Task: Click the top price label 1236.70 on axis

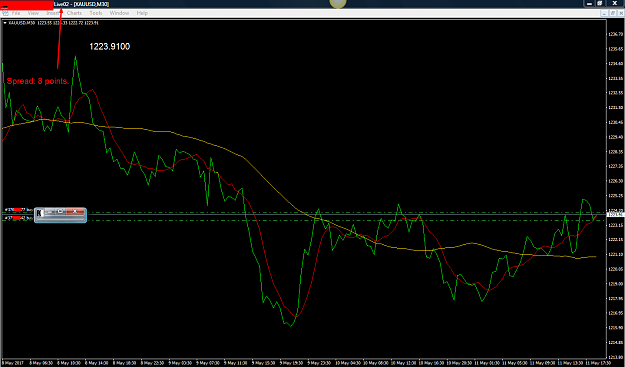Action: coord(616,34)
